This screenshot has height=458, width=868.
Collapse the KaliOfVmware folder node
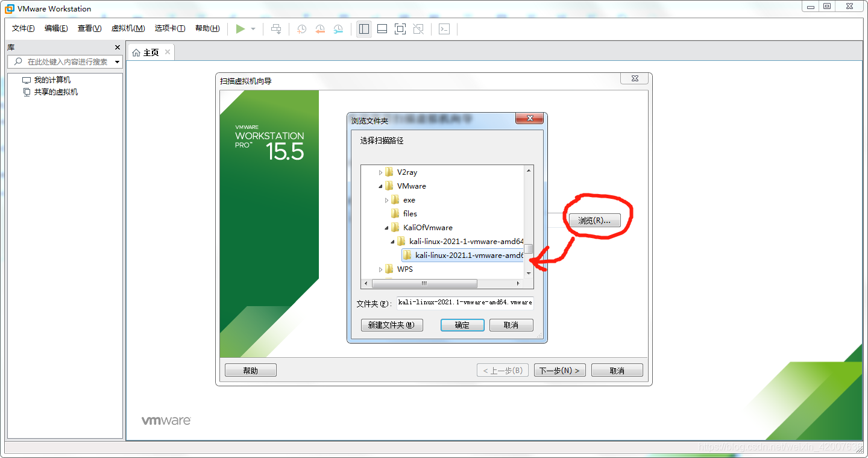pos(386,228)
